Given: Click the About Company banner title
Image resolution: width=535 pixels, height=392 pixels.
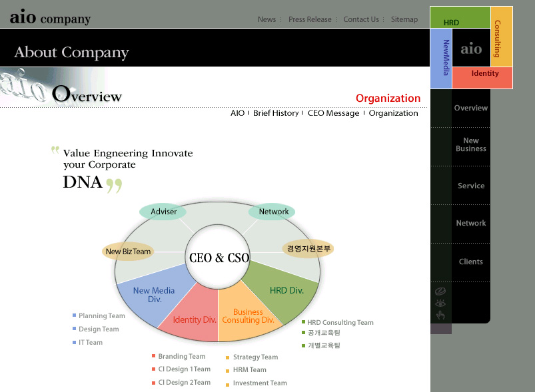Looking at the screenshot, I should 72,53.
